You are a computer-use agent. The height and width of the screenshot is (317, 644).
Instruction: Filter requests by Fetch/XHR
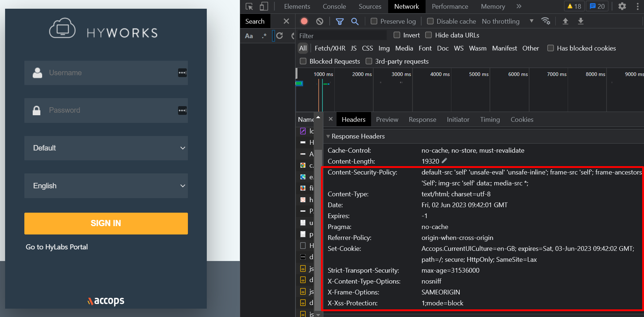click(330, 48)
